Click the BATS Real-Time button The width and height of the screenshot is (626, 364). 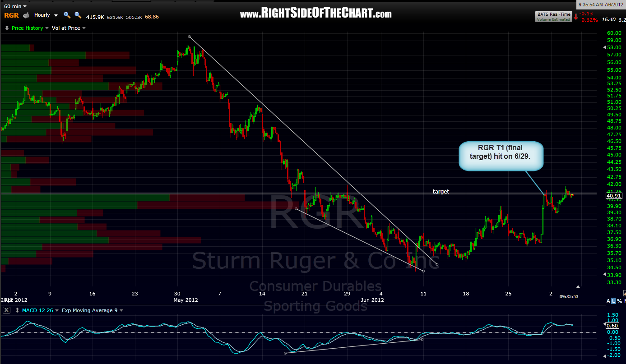(553, 14)
